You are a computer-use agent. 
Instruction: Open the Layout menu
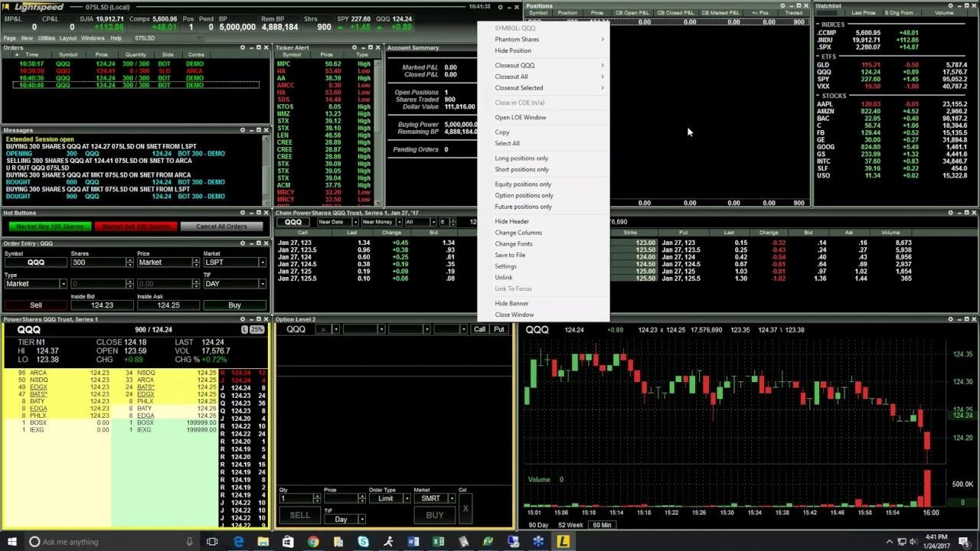67,38
